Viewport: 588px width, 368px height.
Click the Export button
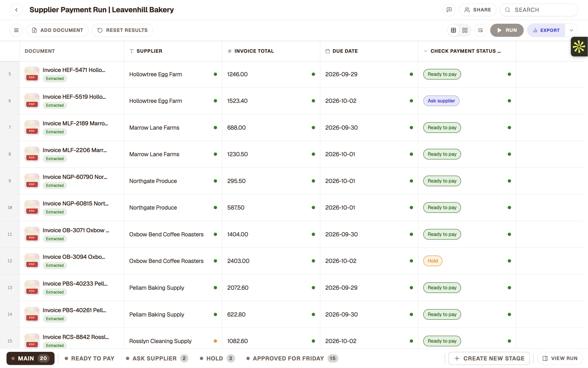[x=546, y=30]
